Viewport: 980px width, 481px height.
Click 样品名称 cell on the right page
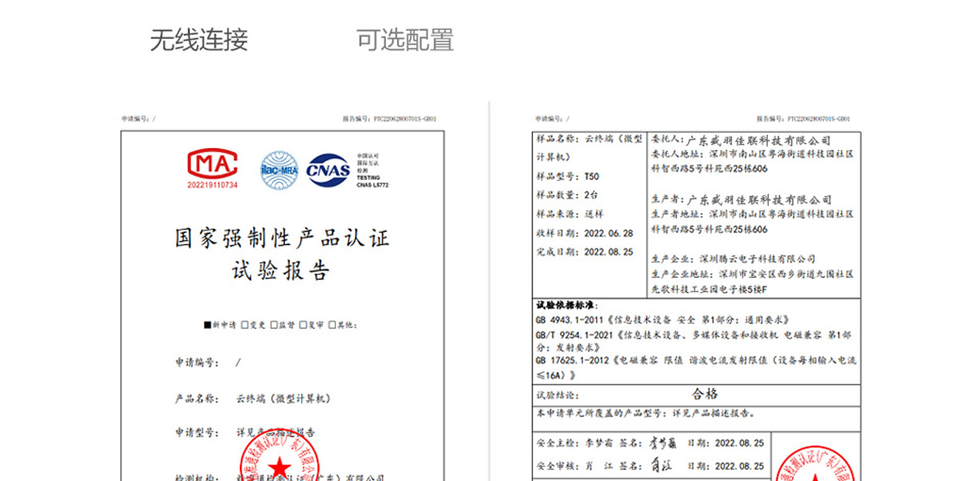click(589, 148)
